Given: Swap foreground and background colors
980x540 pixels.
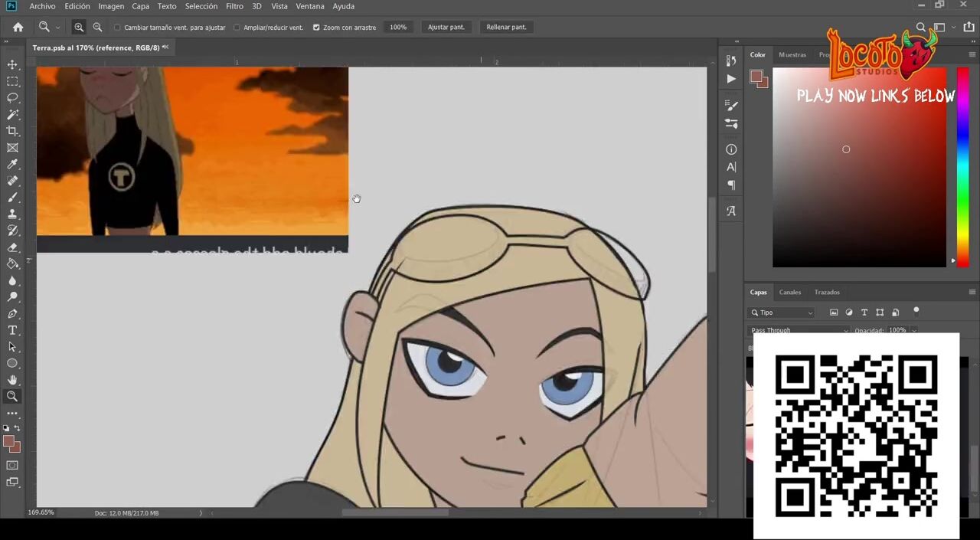Looking at the screenshot, I should 18,429.
